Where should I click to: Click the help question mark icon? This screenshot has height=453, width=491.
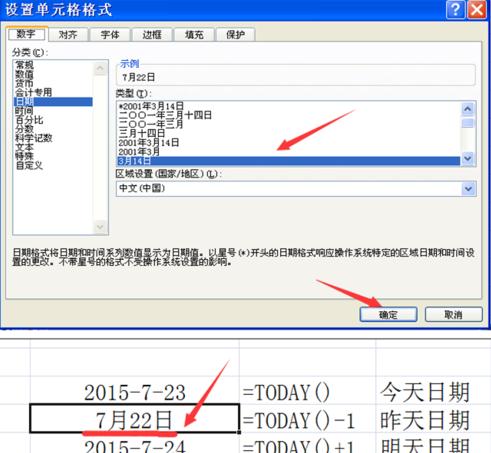click(x=455, y=10)
